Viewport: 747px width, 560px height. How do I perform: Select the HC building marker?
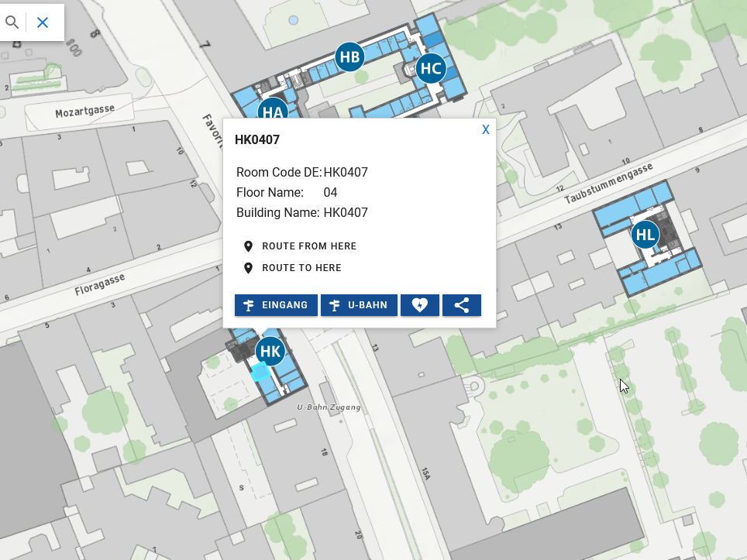coord(431,69)
